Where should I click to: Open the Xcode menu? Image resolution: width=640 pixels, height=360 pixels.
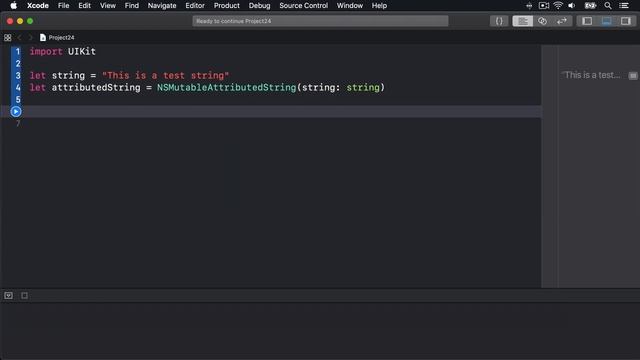[38, 6]
